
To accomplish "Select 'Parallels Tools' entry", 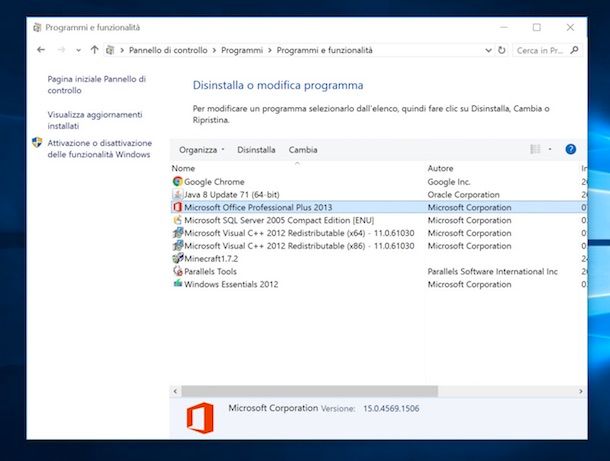I will click(210, 272).
